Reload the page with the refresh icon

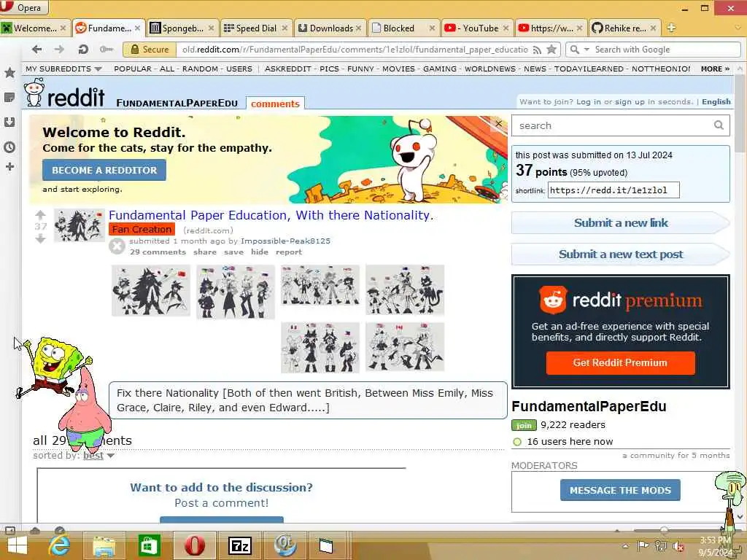point(83,49)
